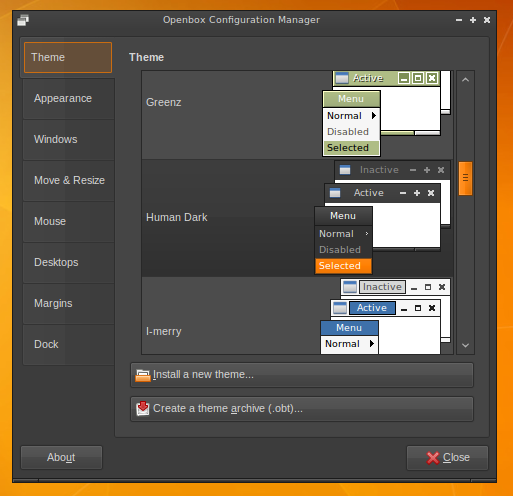Click the Greenz theme preview thumbnail
This screenshot has width=513, height=496.
(x=386, y=114)
